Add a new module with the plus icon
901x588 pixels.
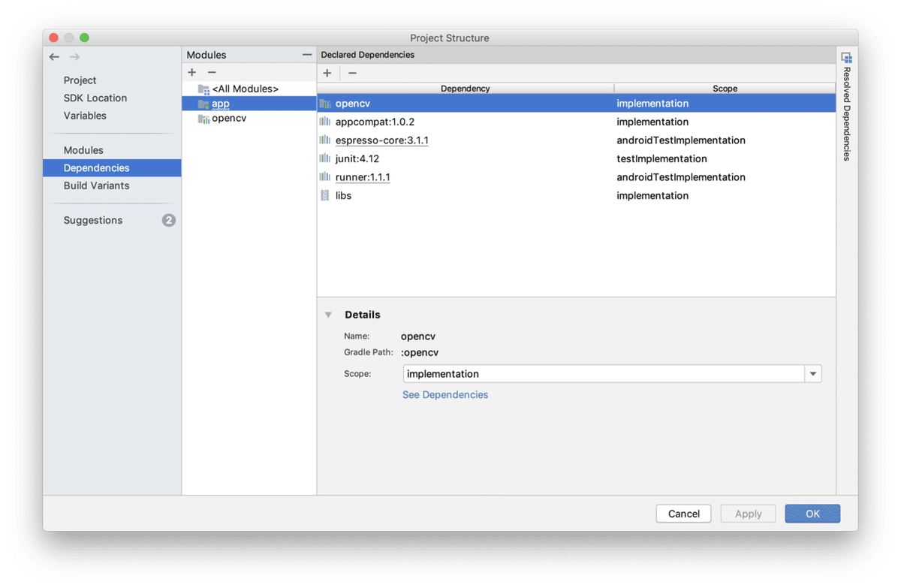(x=191, y=72)
